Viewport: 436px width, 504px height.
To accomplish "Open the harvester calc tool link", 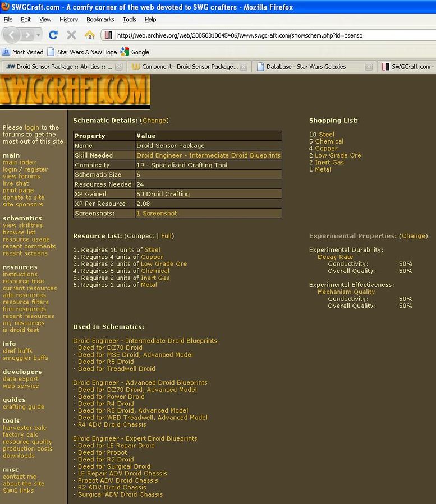I will click(x=25, y=428).
